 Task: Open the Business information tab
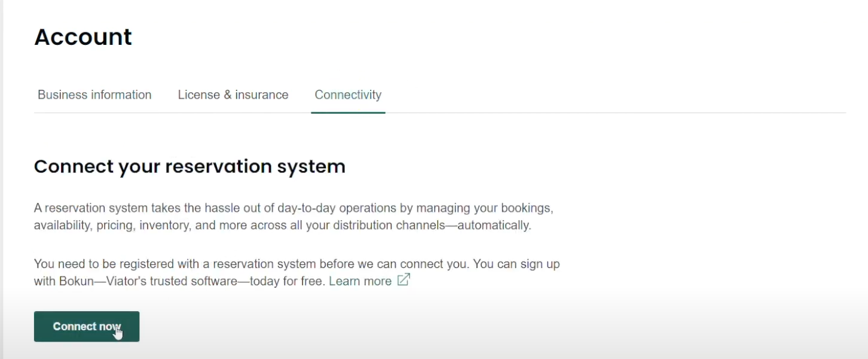point(94,95)
